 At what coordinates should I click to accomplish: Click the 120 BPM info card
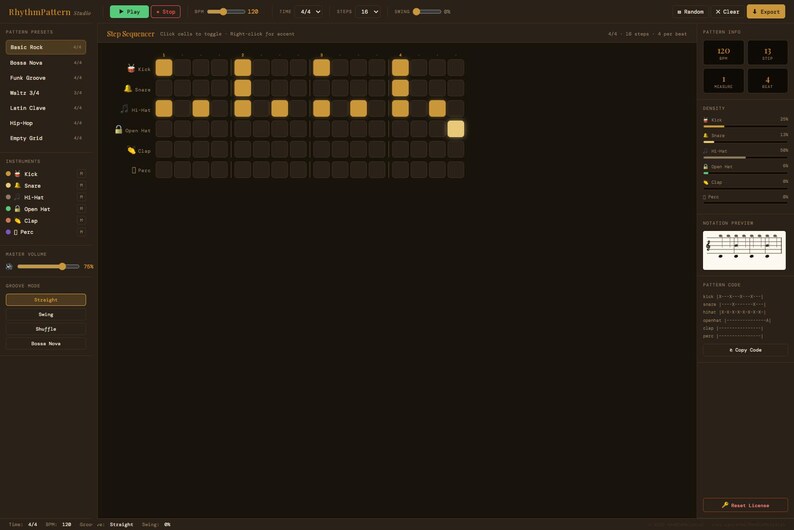coord(724,53)
